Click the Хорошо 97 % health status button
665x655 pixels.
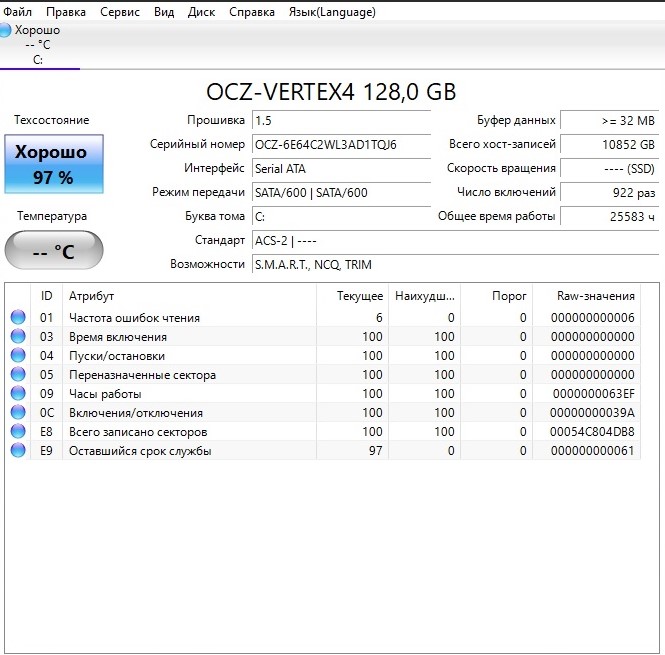[54, 164]
